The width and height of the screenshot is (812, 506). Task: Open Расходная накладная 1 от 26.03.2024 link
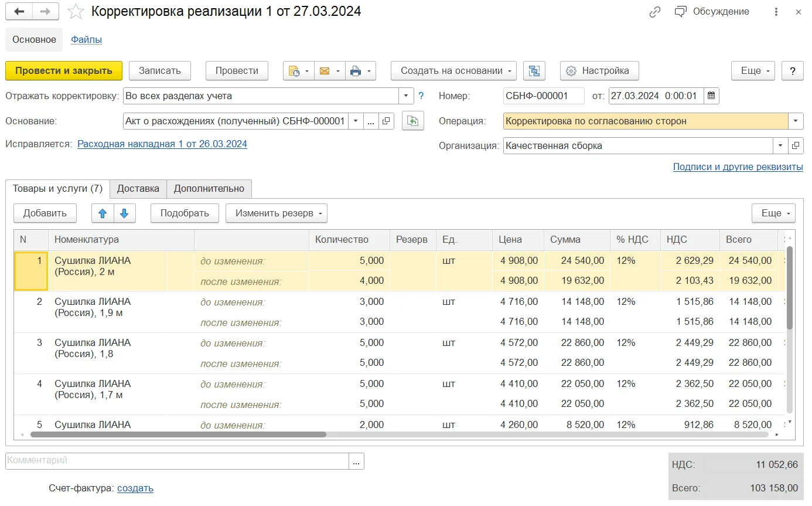(162, 144)
